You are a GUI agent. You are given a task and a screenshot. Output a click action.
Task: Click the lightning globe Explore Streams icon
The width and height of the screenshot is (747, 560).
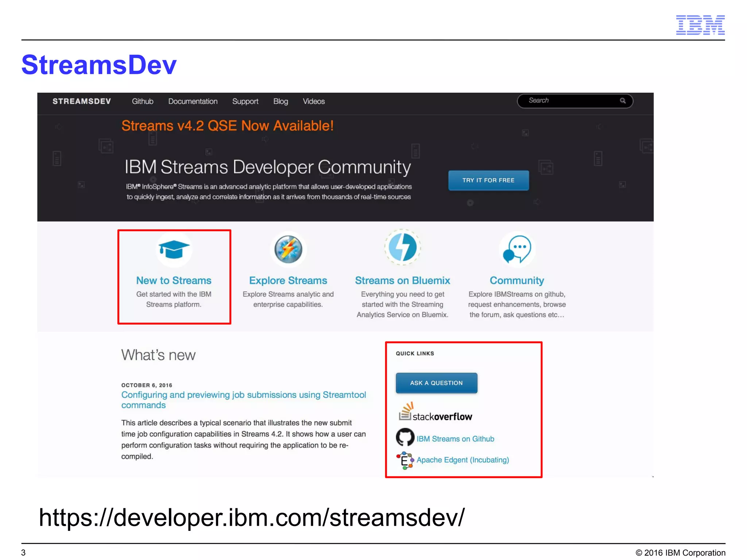288,249
